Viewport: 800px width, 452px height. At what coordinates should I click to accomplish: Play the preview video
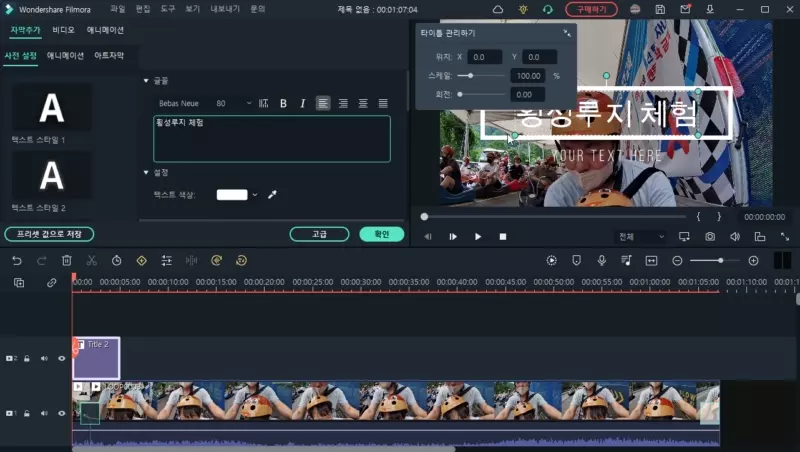coord(478,236)
